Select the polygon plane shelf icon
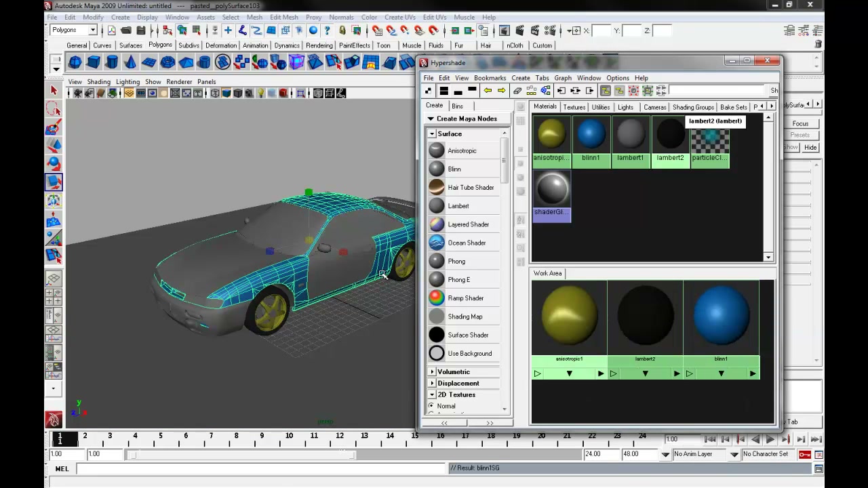The image size is (868, 488). pos(149,62)
